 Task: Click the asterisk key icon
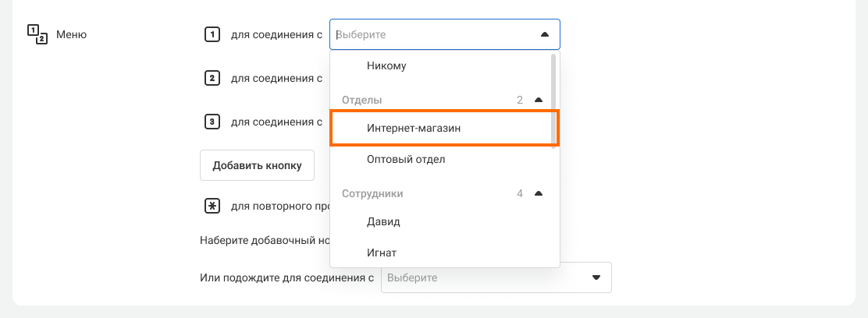(211, 207)
